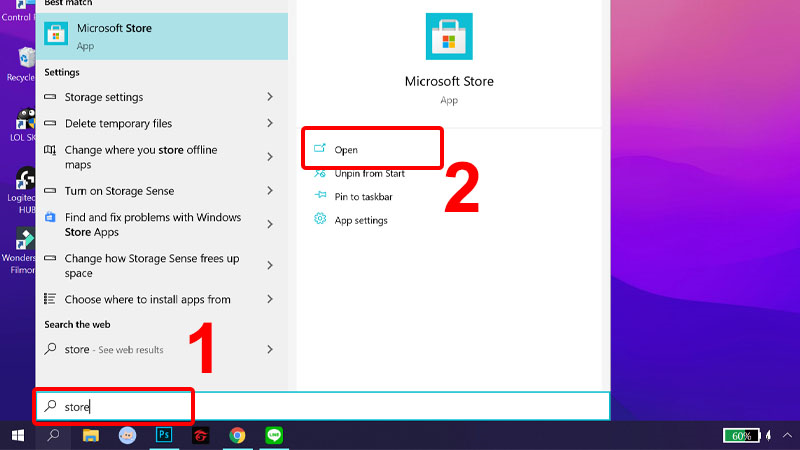Launch Google Chrome from taskbar
800x450 pixels.
237,435
